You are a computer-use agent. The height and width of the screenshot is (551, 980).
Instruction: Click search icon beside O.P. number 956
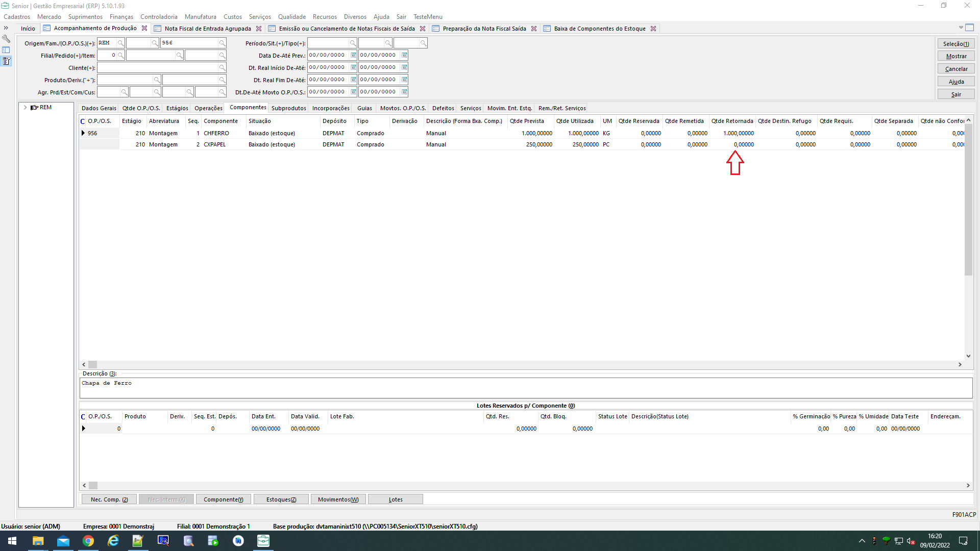tap(222, 43)
